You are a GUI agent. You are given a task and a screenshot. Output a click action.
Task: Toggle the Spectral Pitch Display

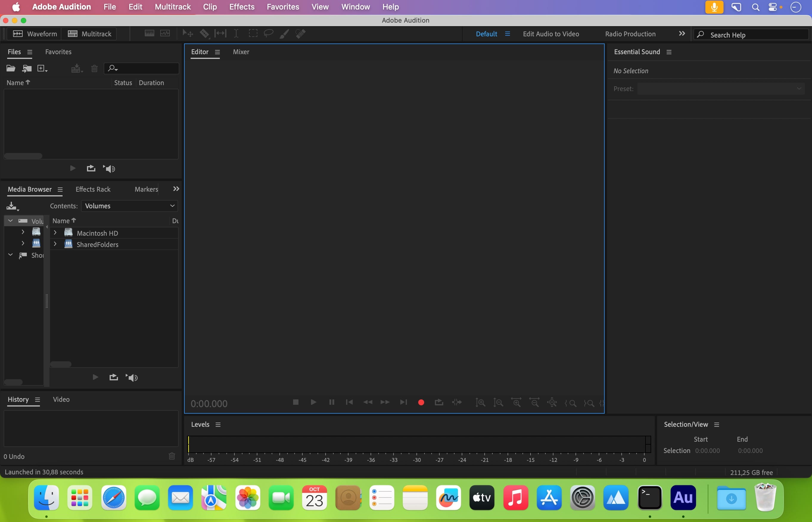click(x=165, y=33)
